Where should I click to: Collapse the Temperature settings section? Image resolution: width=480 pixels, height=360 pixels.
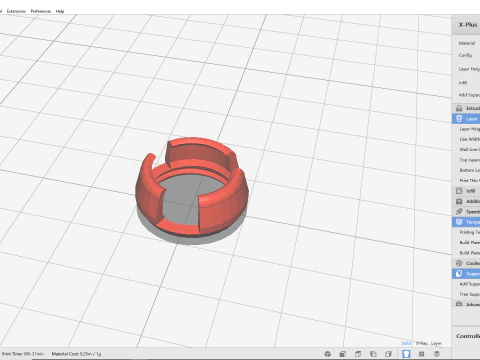click(466, 222)
